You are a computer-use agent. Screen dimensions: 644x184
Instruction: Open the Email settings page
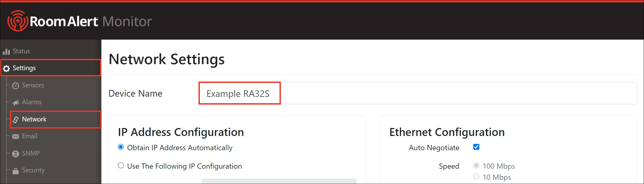pyautogui.click(x=29, y=136)
